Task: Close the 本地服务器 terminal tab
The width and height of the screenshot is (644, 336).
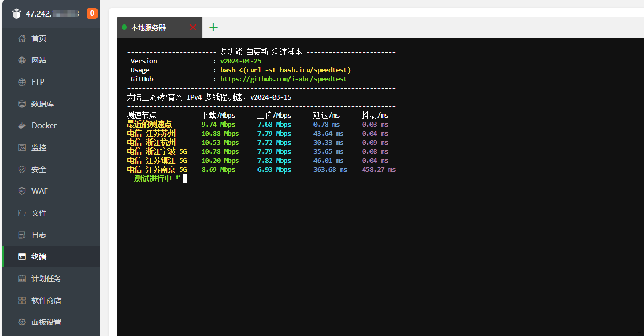Action: pyautogui.click(x=192, y=27)
